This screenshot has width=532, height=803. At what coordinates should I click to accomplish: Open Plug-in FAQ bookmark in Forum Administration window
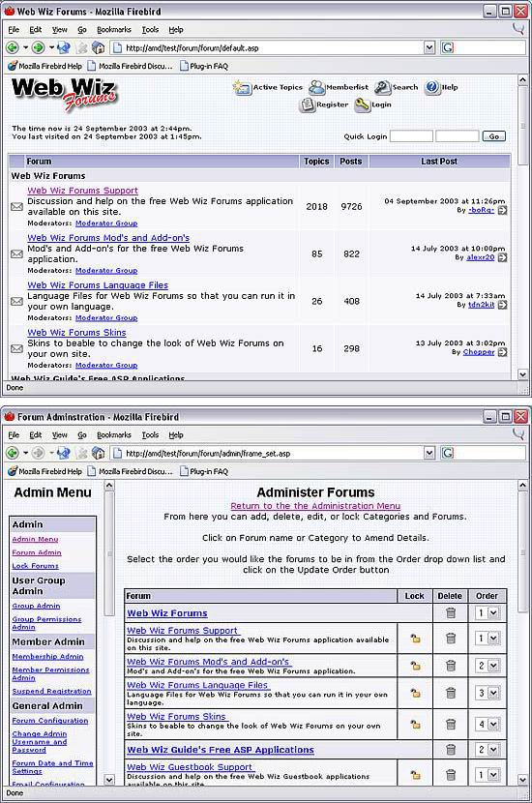[x=204, y=471]
